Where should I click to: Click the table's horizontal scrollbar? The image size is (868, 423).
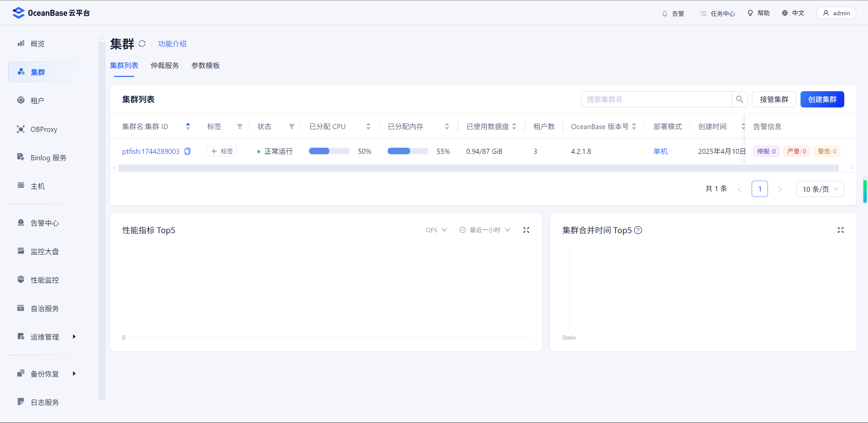[479, 168]
